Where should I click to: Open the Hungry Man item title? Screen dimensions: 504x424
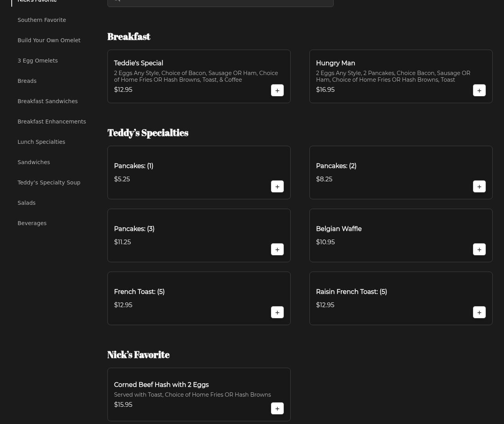pos(335,63)
